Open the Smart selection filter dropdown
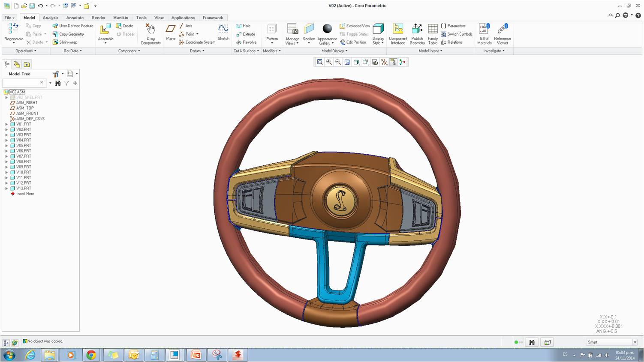 tap(611, 342)
